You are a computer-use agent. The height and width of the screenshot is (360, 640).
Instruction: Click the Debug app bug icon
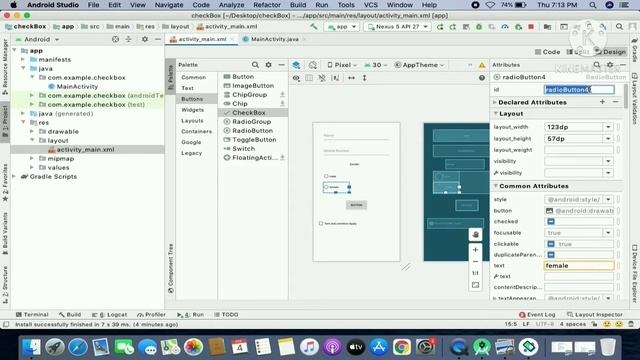[479, 27]
